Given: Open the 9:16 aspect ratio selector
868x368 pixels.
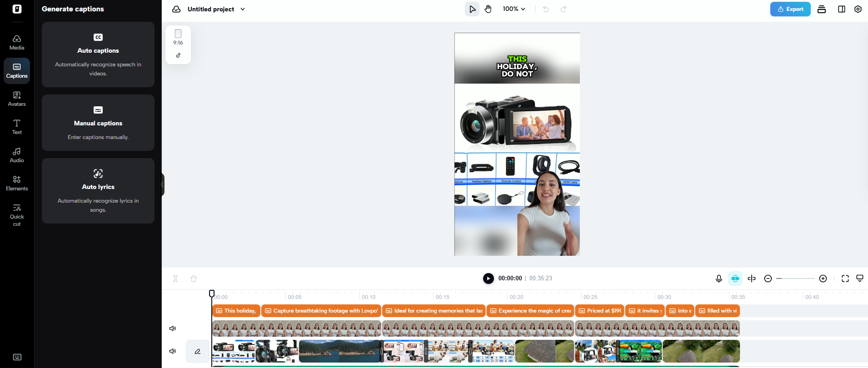Looking at the screenshot, I should point(178,38).
